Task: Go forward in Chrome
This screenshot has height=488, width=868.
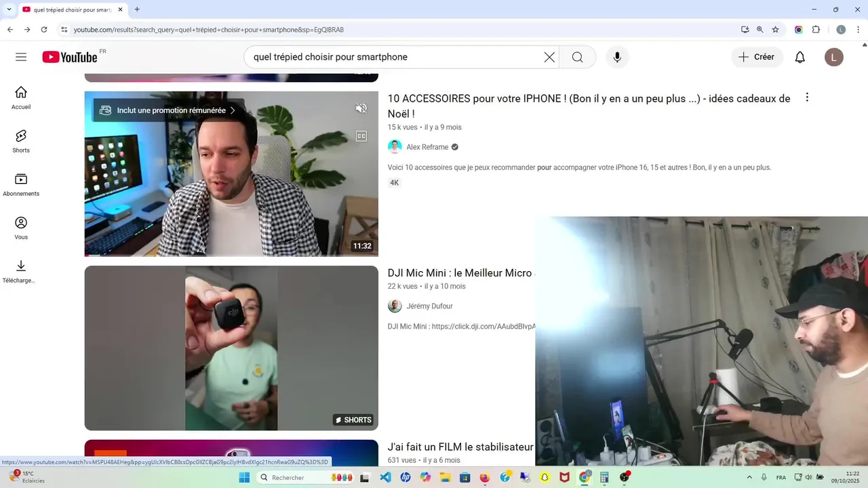Action: (x=27, y=30)
